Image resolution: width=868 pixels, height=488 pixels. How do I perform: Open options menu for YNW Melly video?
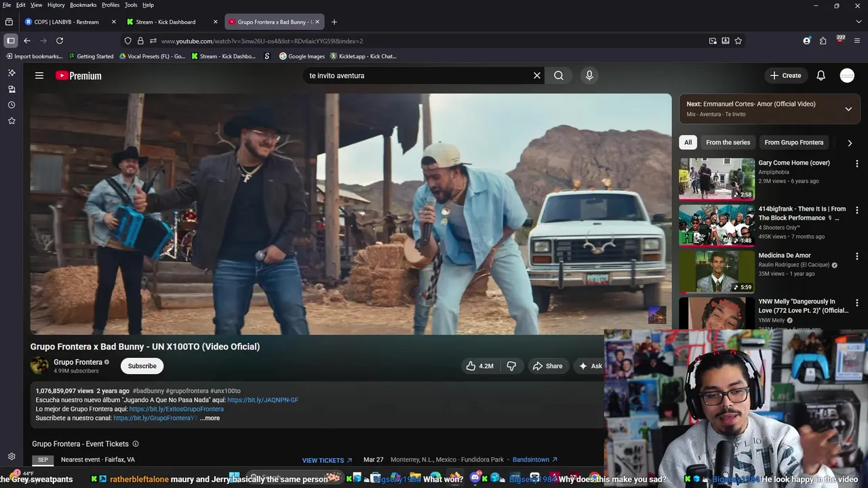click(x=856, y=302)
